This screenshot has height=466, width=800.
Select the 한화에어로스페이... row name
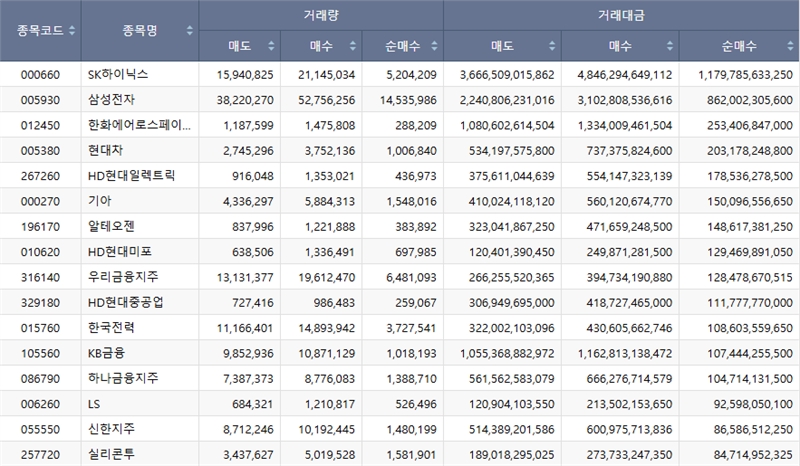(x=139, y=125)
